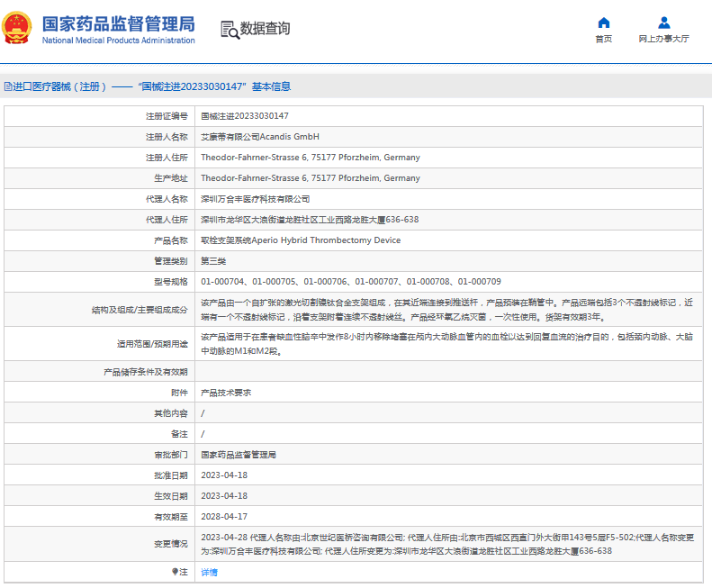Viewport: 712px width, 588px height.
Task: Select the 适用范围/预期用途 description text
Action: [x=447, y=344]
